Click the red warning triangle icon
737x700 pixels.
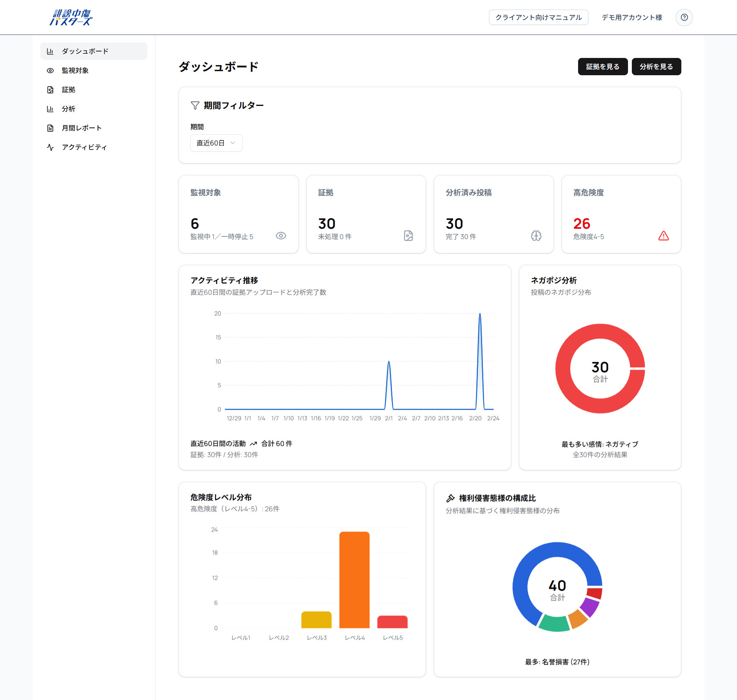coord(663,236)
